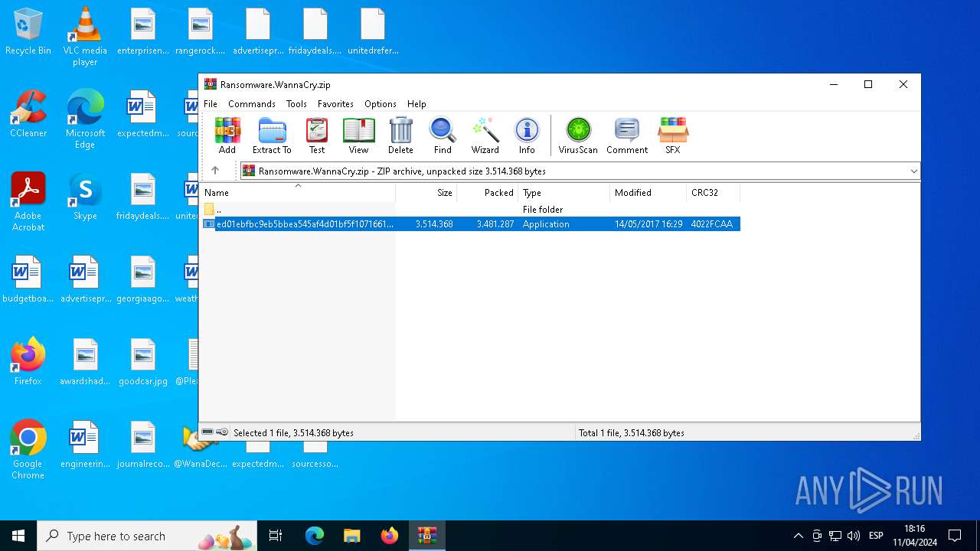Click the modified date 14/05/2017 16:29

click(x=648, y=224)
